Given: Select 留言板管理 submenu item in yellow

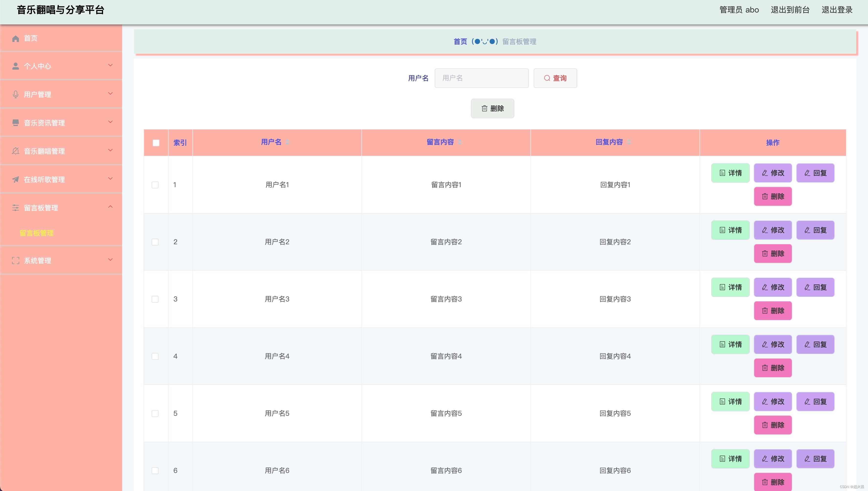Looking at the screenshot, I should 37,233.
